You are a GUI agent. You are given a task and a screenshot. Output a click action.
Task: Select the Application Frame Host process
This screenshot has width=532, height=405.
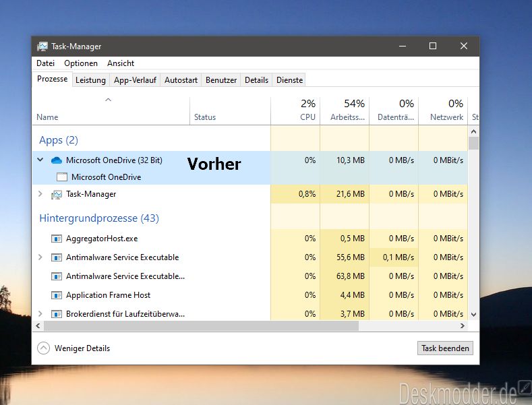click(x=250, y=295)
